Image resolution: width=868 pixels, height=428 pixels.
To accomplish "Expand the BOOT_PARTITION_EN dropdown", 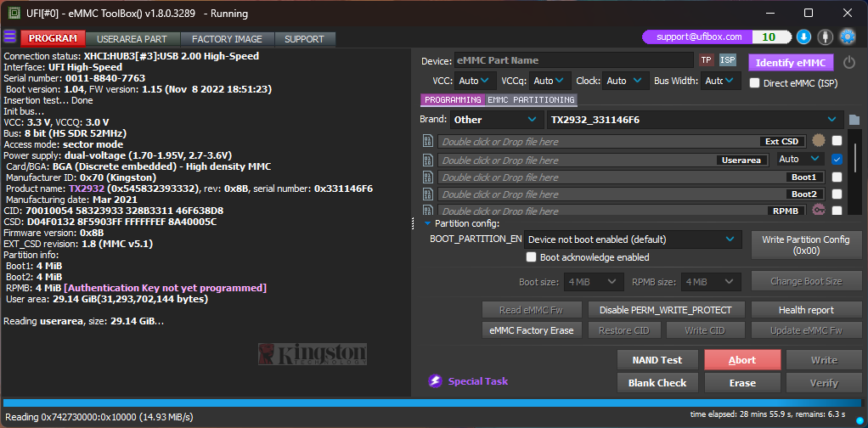I will pos(632,239).
